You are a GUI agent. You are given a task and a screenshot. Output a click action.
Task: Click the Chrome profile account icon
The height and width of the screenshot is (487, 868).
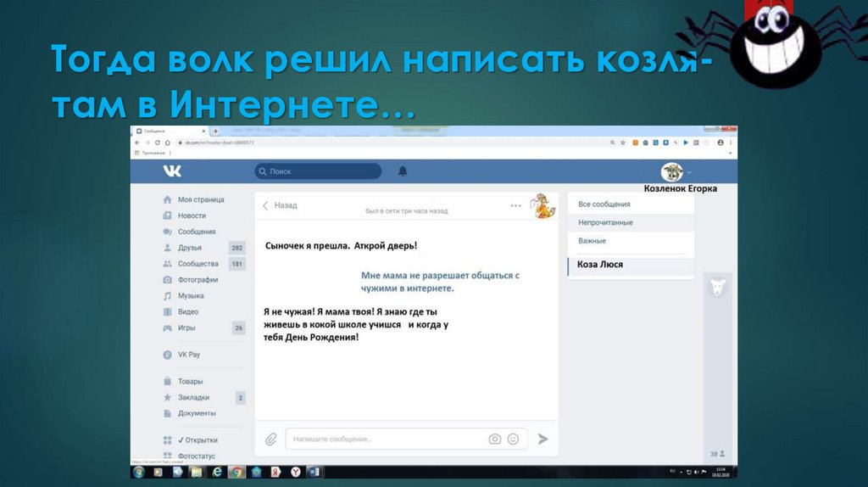721,143
